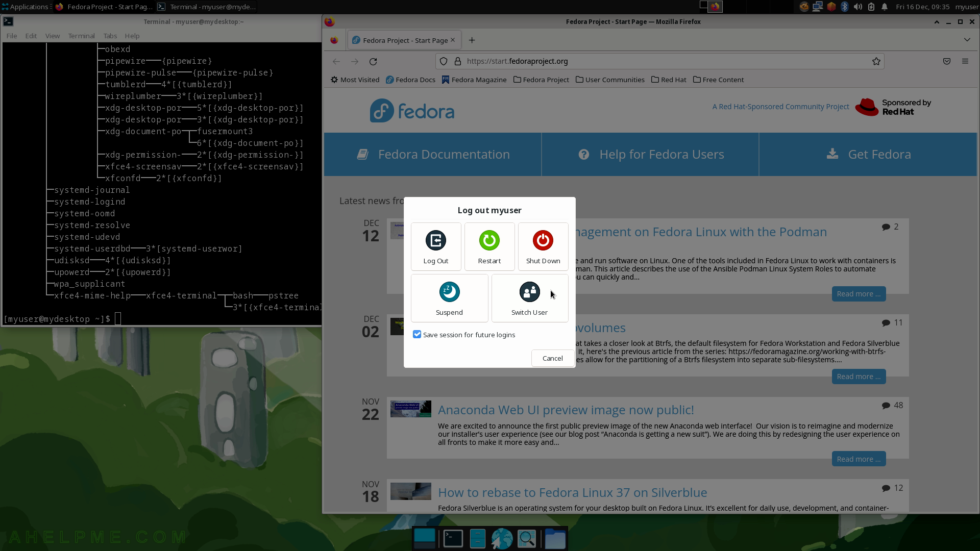Cancel the log out dialog
Viewport: 980px width, 551px height.
pyautogui.click(x=553, y=358)
